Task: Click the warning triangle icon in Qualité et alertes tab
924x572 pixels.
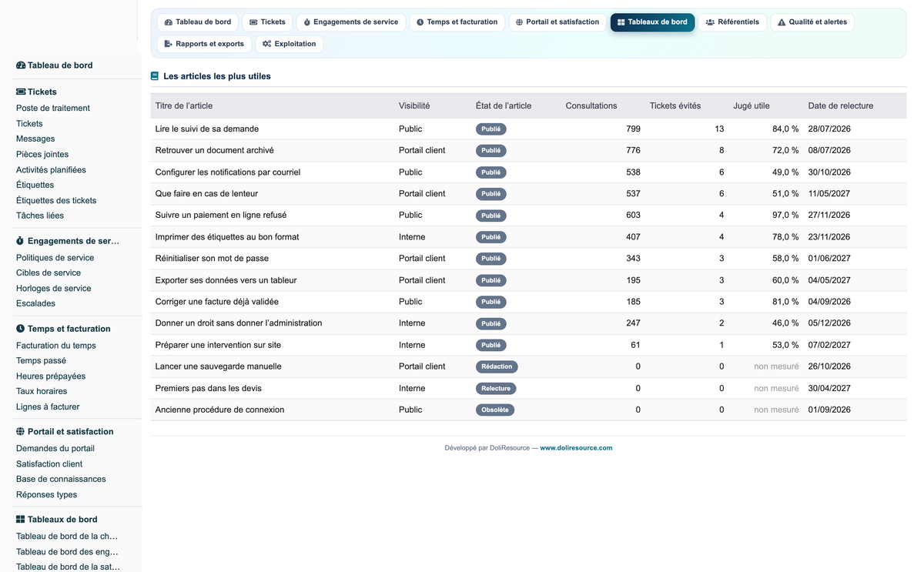Action: coord(782,22)
